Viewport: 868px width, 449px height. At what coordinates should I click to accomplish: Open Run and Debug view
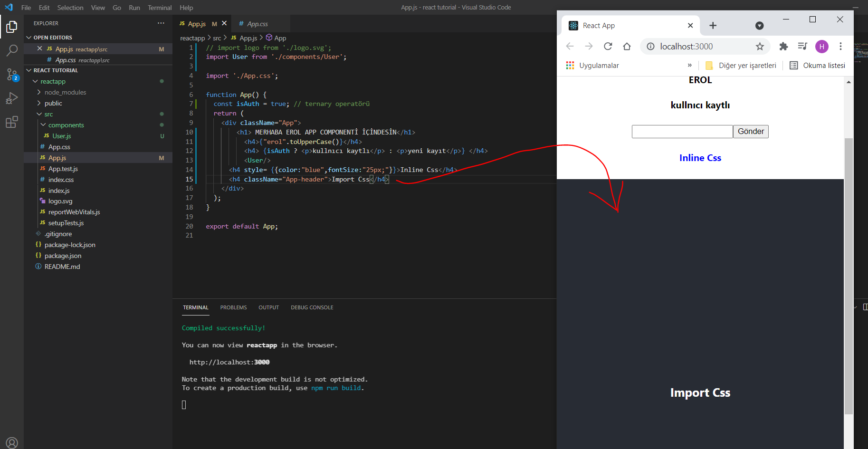coord(12,98)
